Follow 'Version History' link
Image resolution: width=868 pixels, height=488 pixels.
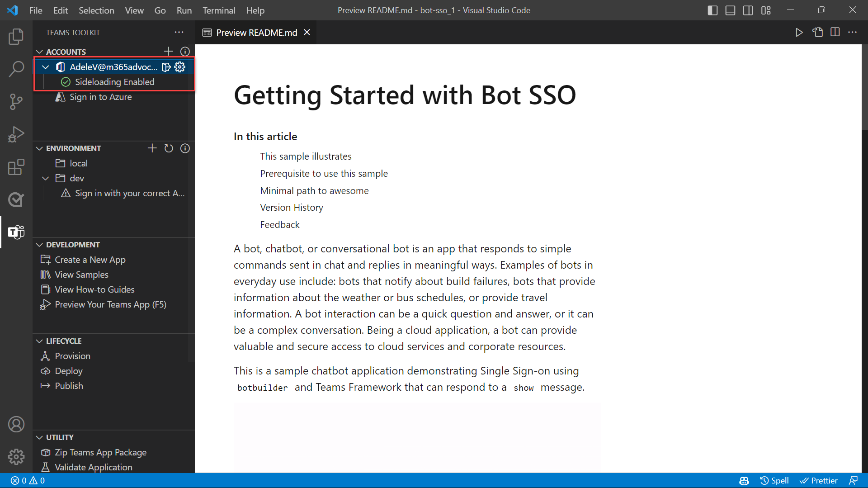pyautogui.click(x=292, y=208)
